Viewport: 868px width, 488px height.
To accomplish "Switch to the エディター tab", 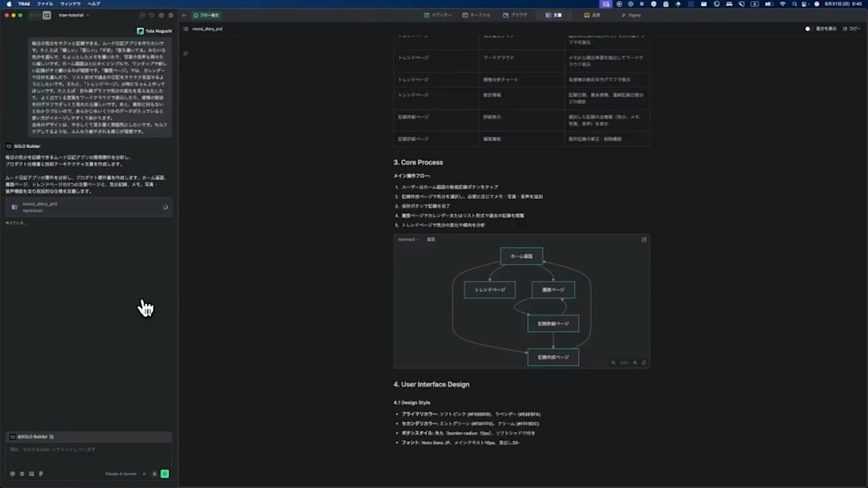I will tap(438, 14).
